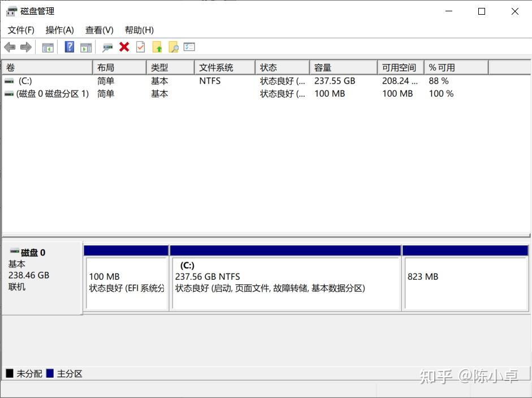The image size is (532, 398).
Task: Open help using the blue question mark icon
Action: (x=69, y=47)
